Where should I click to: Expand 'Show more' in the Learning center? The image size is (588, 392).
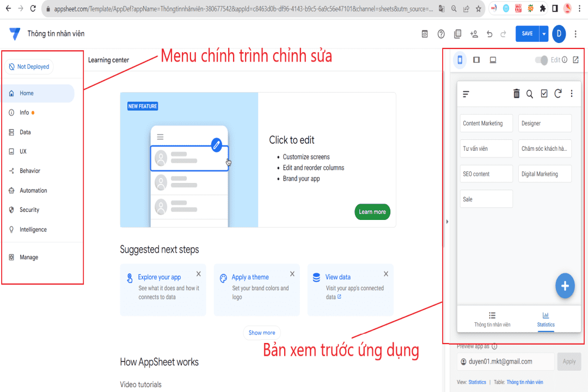[x=262, y=333]
